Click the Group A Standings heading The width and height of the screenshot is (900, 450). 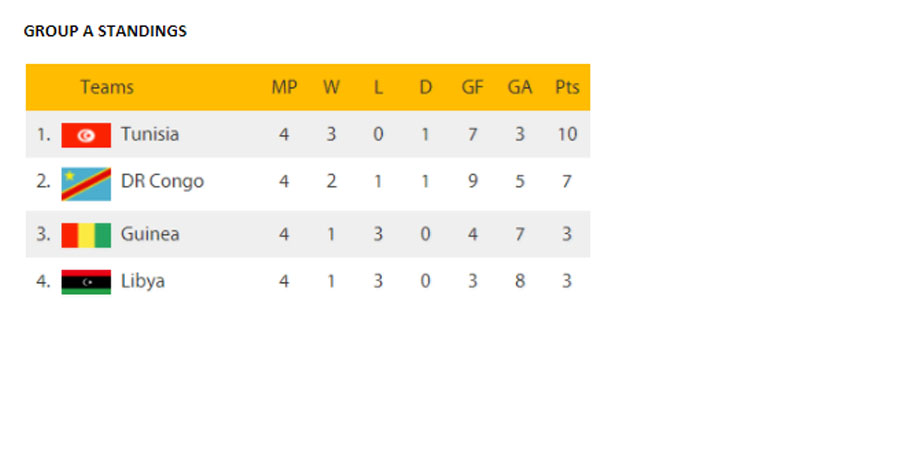tap(105, 31)
